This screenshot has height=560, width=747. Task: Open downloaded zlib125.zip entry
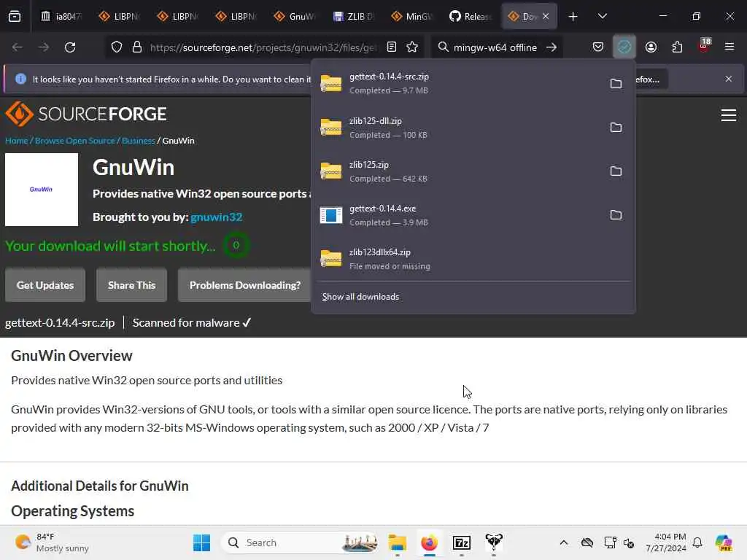457,171
